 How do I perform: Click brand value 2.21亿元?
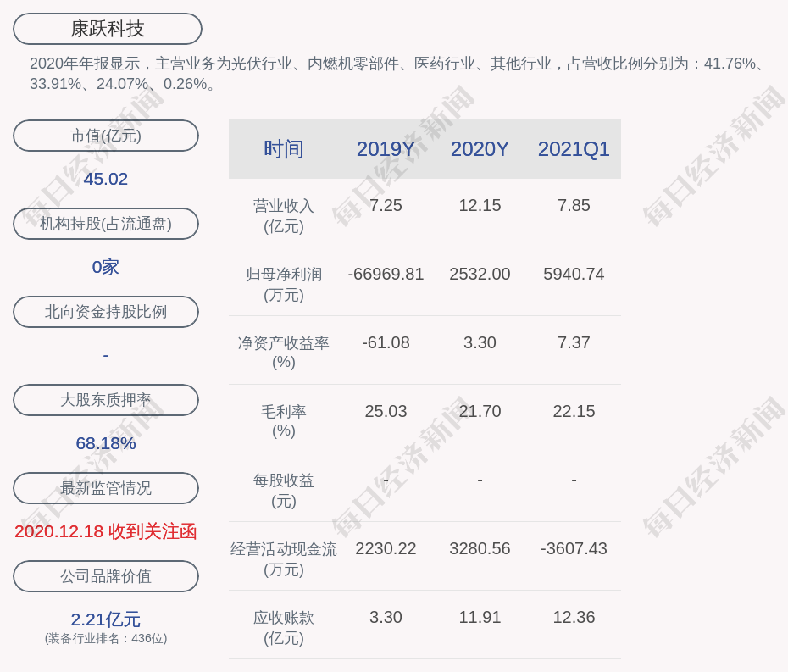click(x=106, y=619)
